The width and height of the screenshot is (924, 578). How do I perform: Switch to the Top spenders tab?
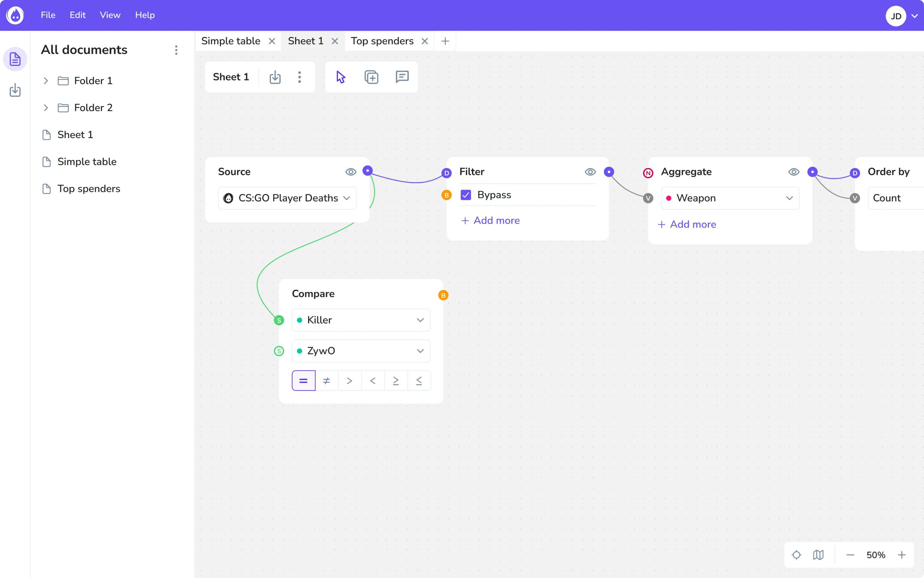[x=382, y=41]
